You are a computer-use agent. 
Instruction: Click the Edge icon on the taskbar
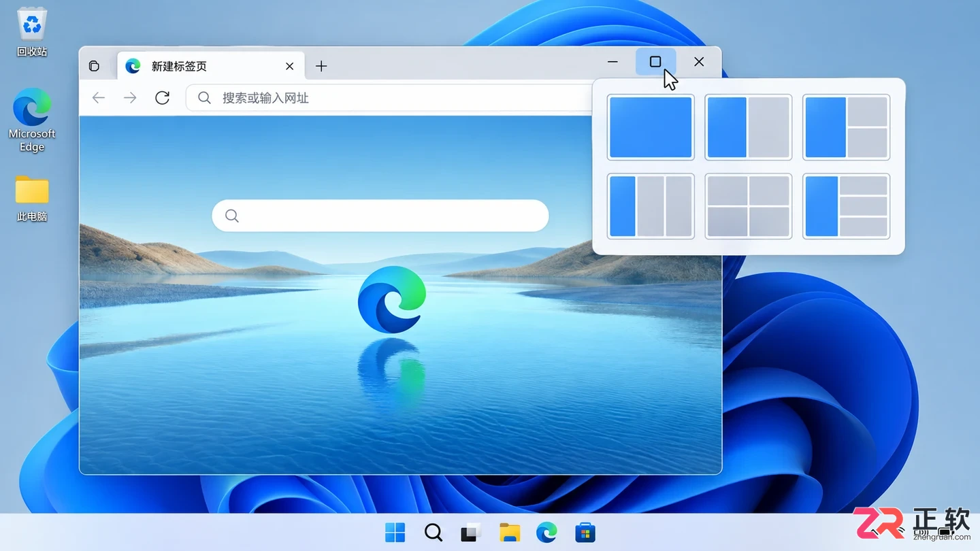(546, 533)
